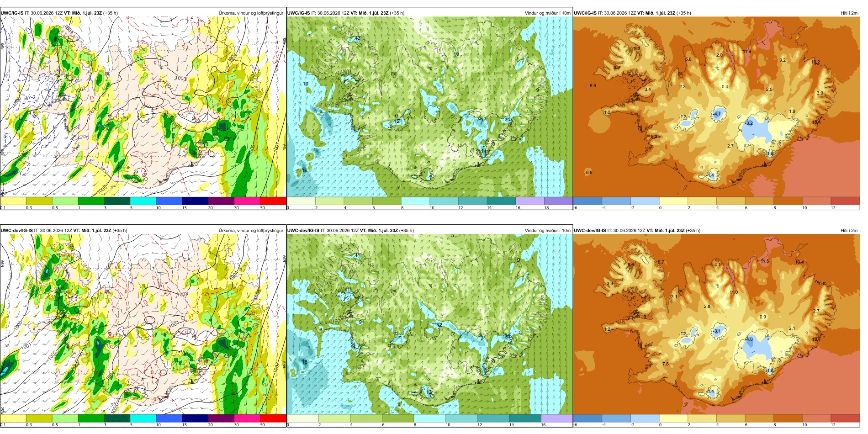Click dark blue -6 swatch in UWC/IG-IS temperature legend
Viewport: 868px width, 434px height.
click(587, 201)
